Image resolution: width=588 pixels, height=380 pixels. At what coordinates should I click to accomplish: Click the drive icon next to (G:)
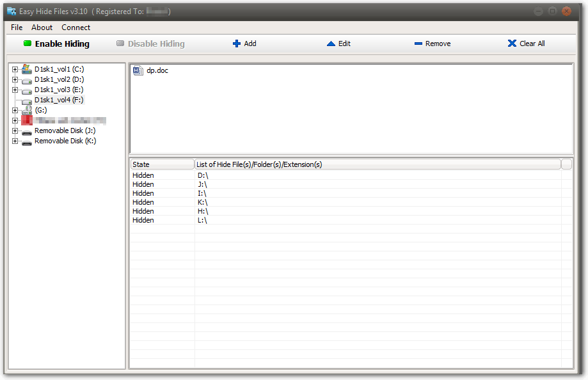[26, 109]
